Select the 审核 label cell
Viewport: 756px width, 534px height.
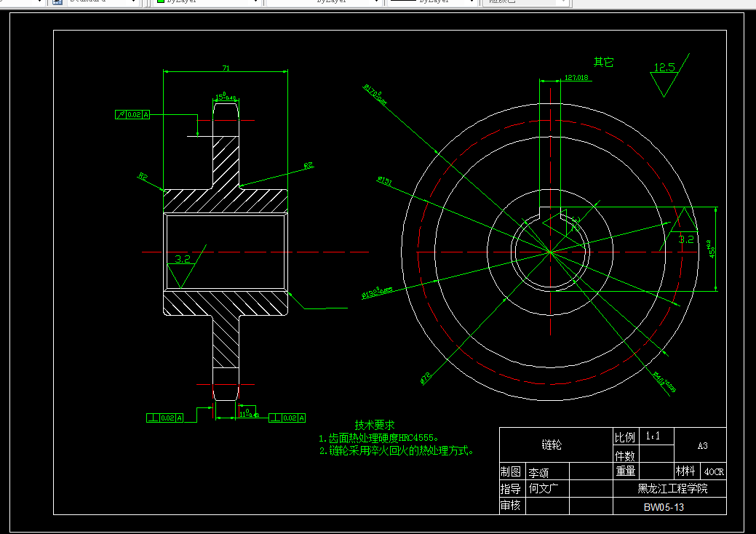pos(511,505)
